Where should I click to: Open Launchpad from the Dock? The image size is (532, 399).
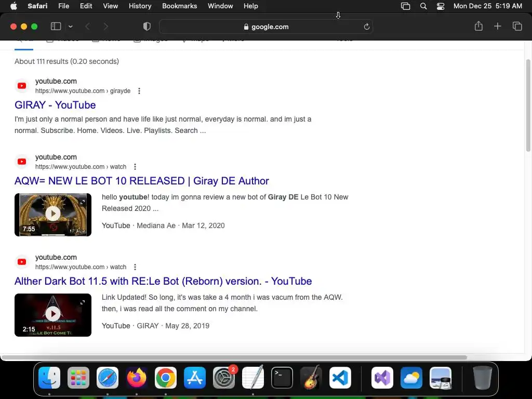78,378
